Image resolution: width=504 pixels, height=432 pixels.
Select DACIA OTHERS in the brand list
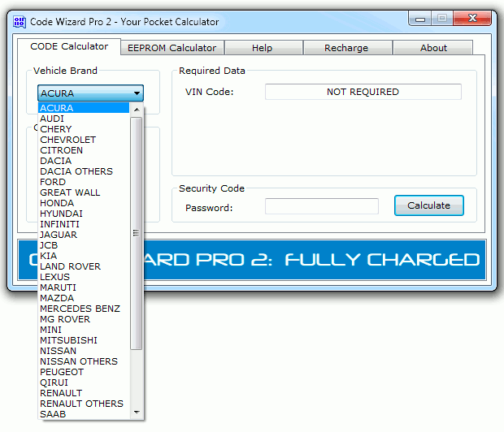84,171
